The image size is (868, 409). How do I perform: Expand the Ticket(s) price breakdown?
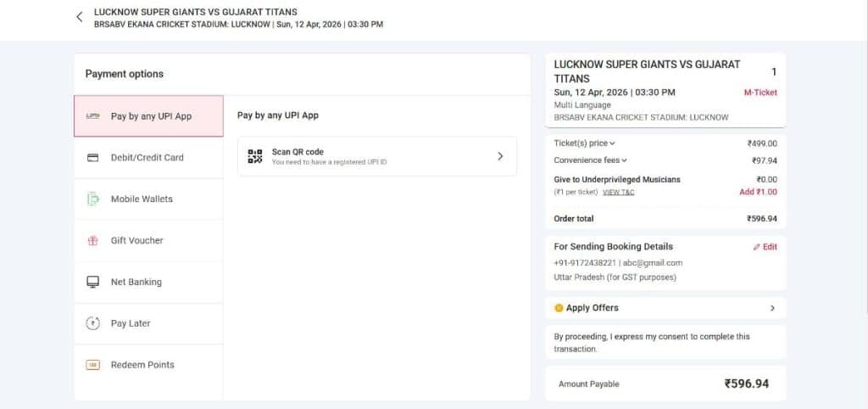(x=585, y=143)
